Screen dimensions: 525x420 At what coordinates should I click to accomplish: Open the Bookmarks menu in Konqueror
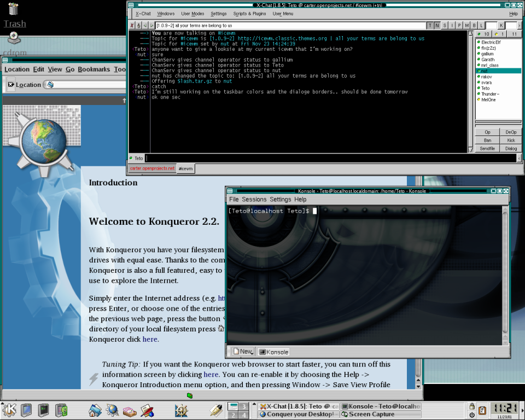(x=94, y=69)
